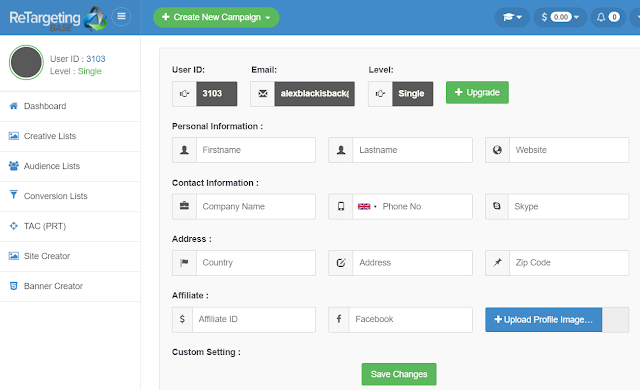The image size is (640, 390).
Task: Click the person icon beside Firstname
Action: pos(184,150)
